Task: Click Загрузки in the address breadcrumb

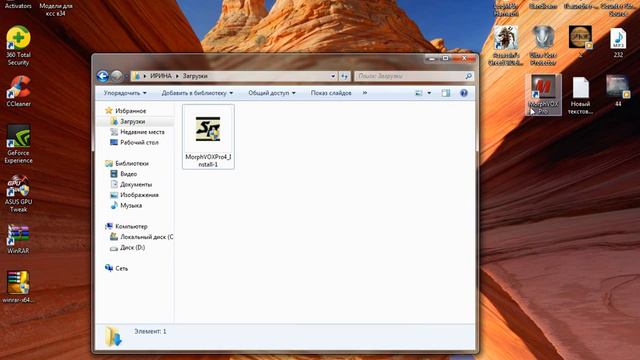Action: pyautogui.click(x=195, y=76)
